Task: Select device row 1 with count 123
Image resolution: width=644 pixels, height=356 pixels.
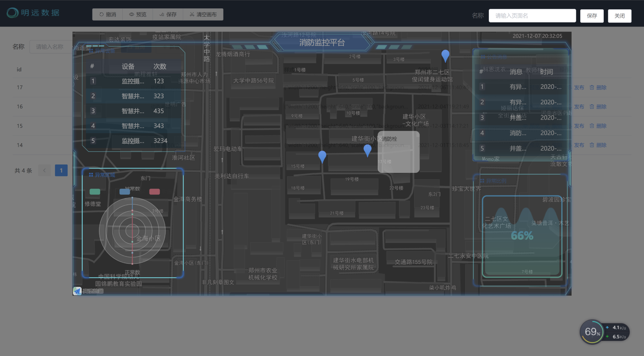Action: click(x=133, y=81)
